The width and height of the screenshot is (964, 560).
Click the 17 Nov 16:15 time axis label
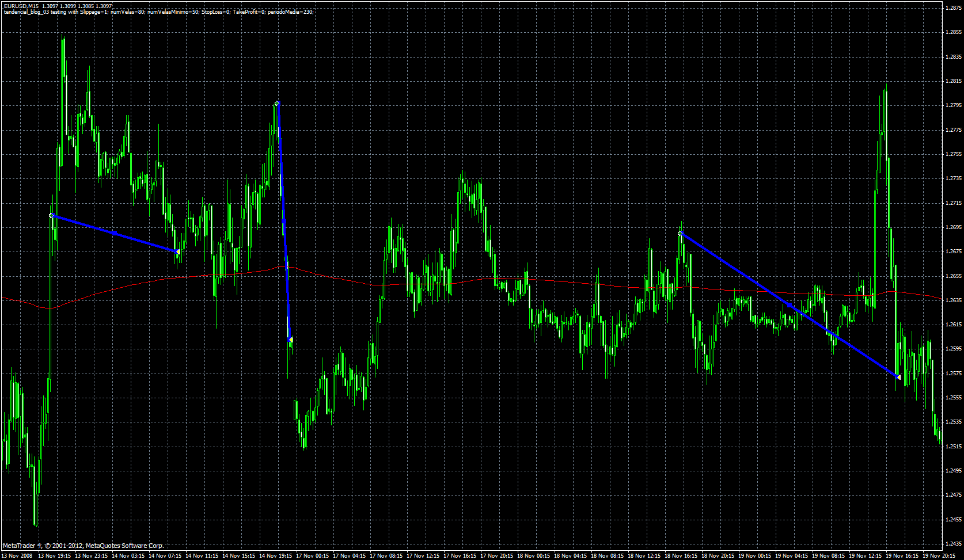point(460,556)
